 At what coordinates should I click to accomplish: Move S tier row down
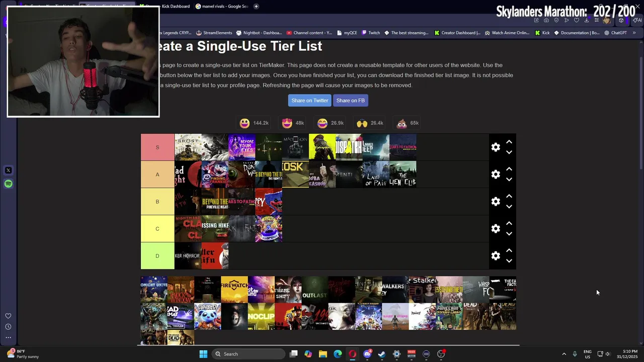coord(509,152)
